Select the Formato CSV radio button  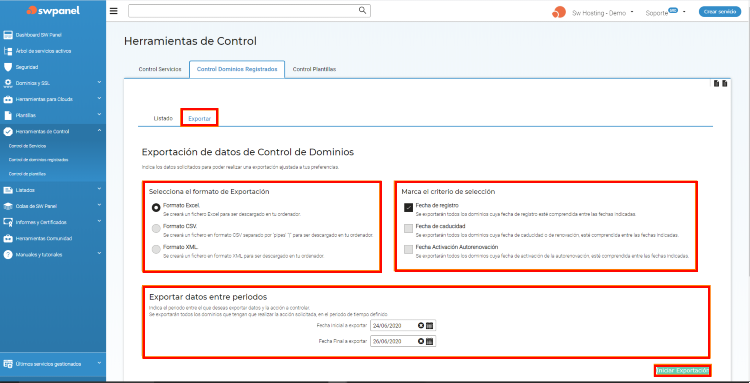(156, 229)
